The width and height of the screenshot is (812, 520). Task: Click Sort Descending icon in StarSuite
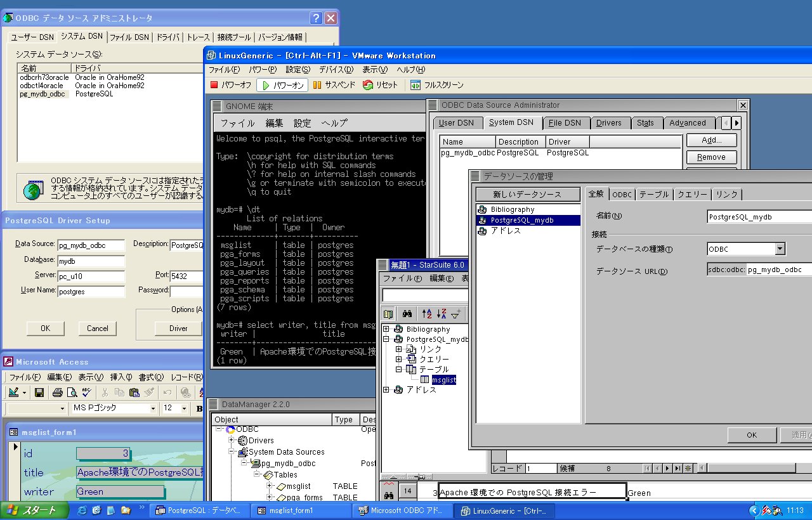(x=441, y=313)
